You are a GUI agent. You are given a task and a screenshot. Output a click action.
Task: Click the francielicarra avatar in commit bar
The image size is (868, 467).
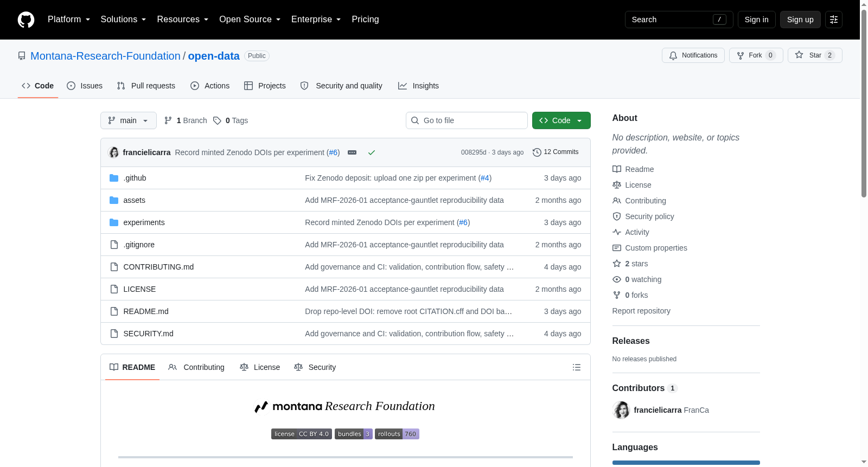[114, 152]
